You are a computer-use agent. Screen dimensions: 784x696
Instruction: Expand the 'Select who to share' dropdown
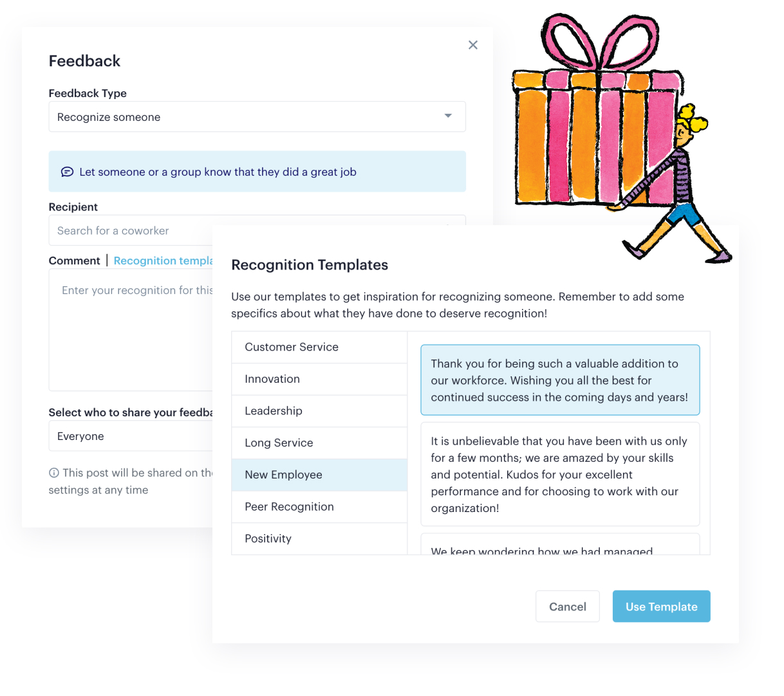pyautogui.click(x=129, y=436)
